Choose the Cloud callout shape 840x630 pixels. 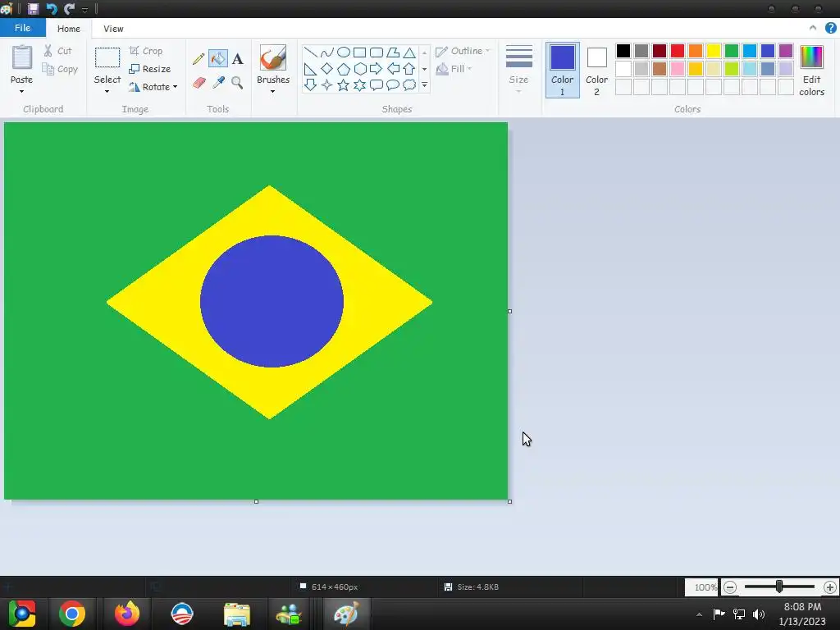pyautogui.click(x=409, y=84)
